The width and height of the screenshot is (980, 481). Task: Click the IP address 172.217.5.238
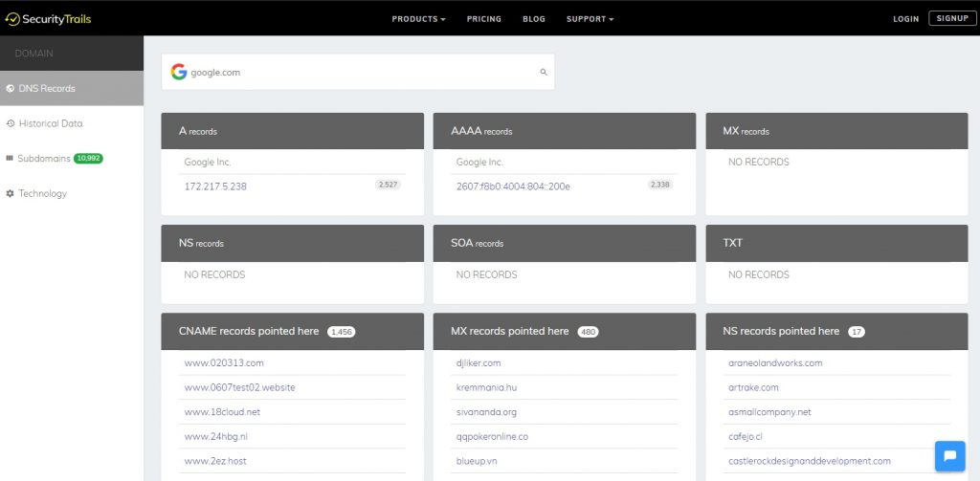point(215,186)
